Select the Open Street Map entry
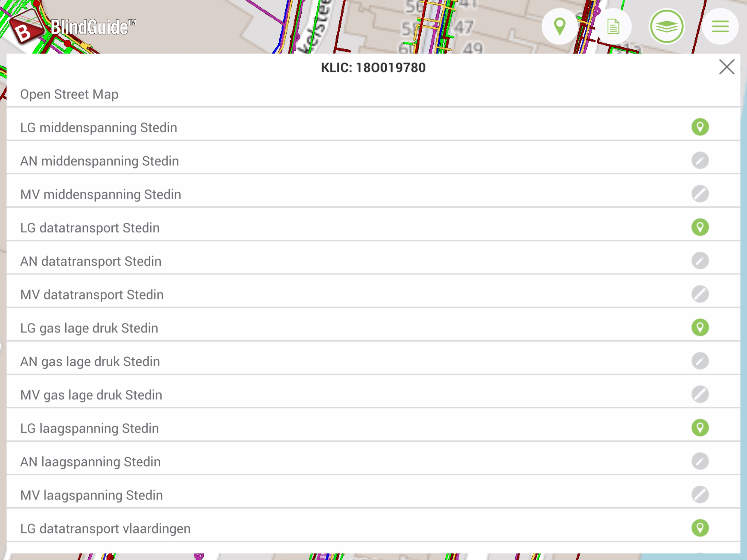This screenshot has width=747, height=560. coord(69,94)
